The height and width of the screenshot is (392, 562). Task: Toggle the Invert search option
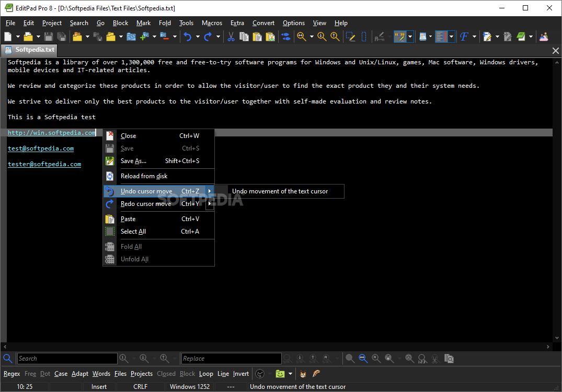point(241,374)
